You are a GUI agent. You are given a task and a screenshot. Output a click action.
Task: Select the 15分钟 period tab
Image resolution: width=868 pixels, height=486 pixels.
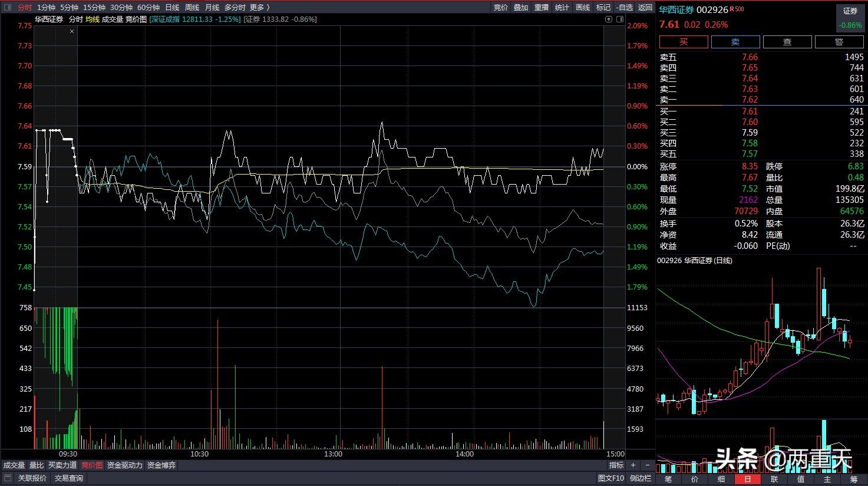point(94,7)
